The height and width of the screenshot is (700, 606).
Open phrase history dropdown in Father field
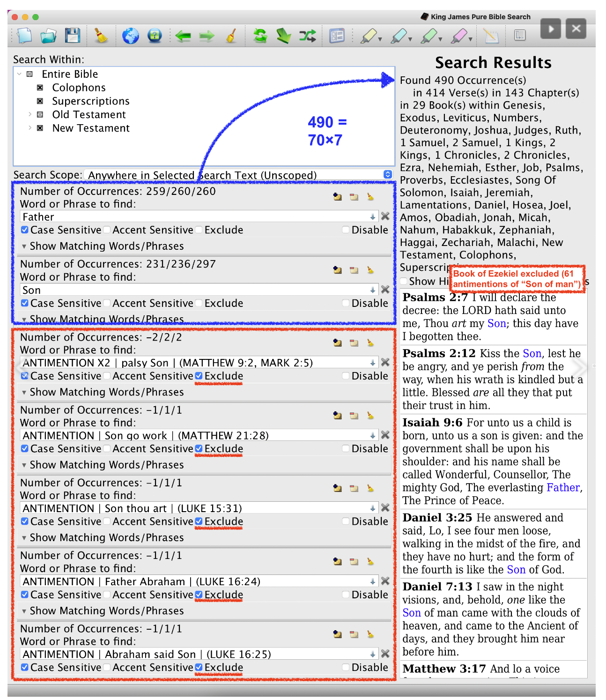click(x=372, y=216)
